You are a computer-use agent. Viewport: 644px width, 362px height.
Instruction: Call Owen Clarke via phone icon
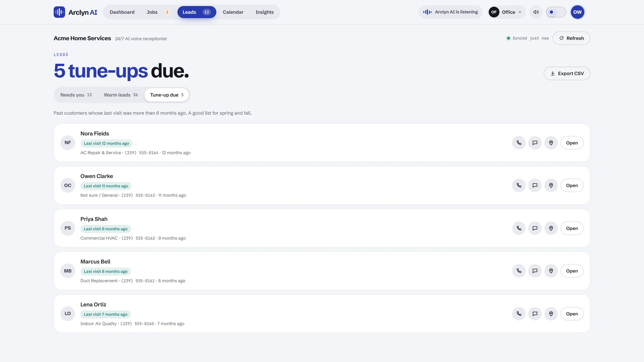pyautogui.click(x=519, y=185)
